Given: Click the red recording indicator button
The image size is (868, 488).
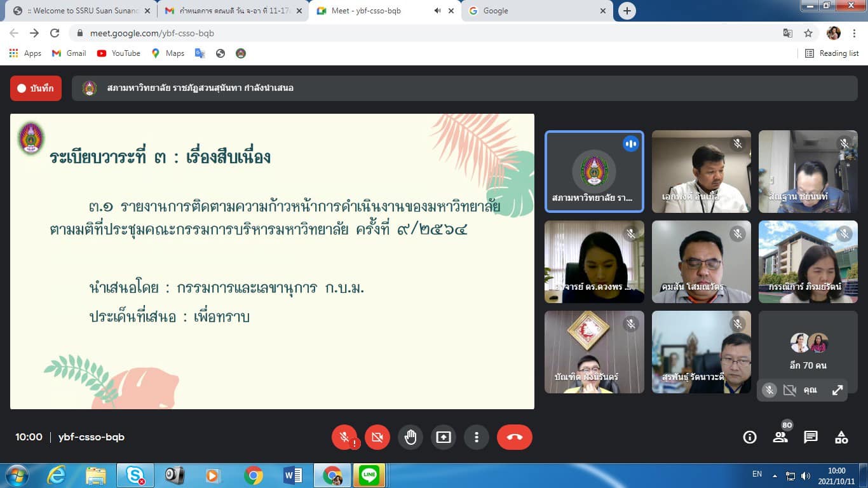Looking at the screenshot, I should click(x=36, y=88).
